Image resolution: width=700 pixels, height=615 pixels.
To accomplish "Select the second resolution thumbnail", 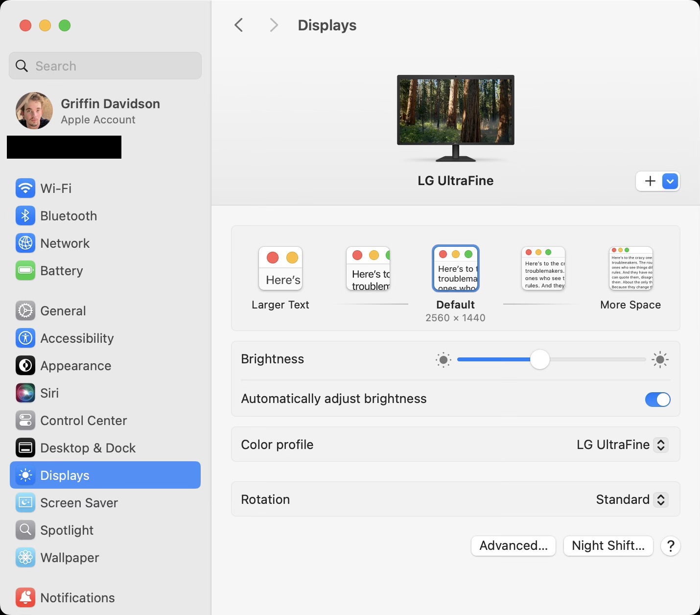I will point(368,268).
